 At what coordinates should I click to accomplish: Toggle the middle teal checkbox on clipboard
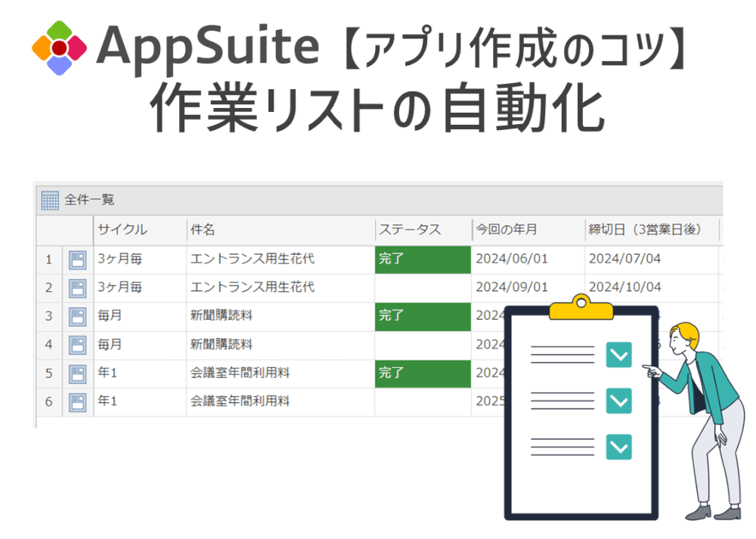tap(618, 401)
